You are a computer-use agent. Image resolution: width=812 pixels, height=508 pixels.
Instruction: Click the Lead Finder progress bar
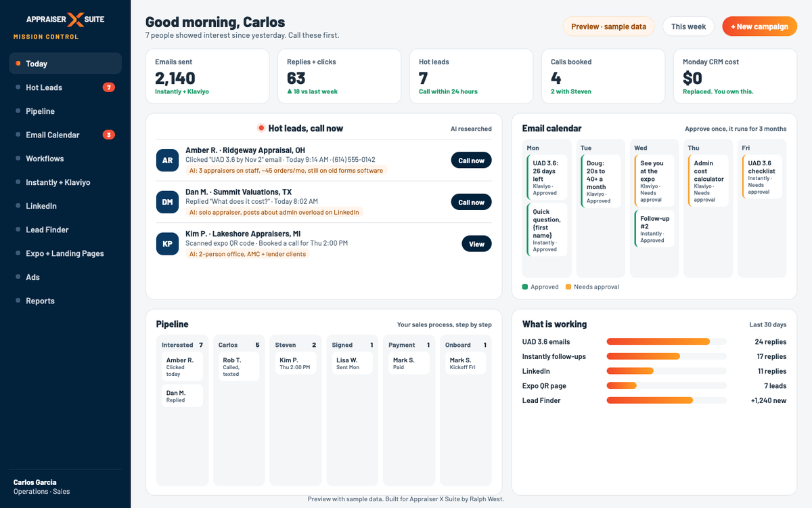(667, 400)
